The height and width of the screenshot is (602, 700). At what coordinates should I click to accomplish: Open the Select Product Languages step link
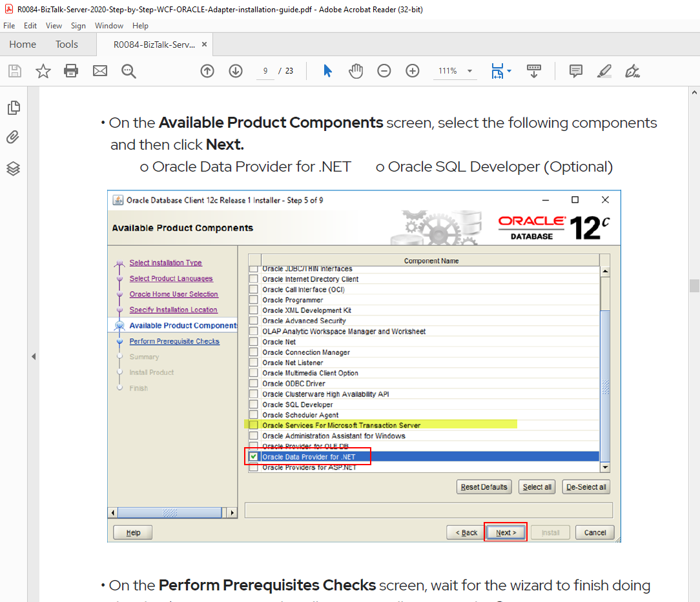pyautogui.click(x=171, y=278)
